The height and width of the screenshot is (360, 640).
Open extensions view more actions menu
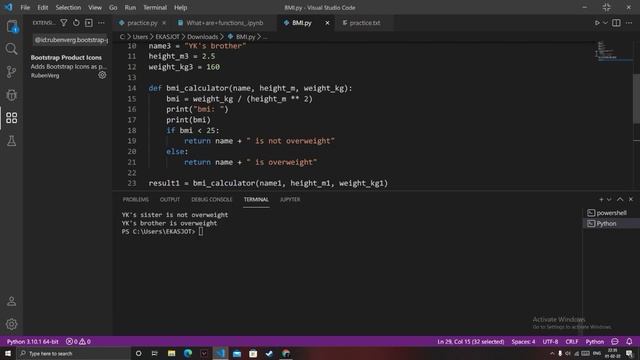pyautogui.click(x=101, y=23)
